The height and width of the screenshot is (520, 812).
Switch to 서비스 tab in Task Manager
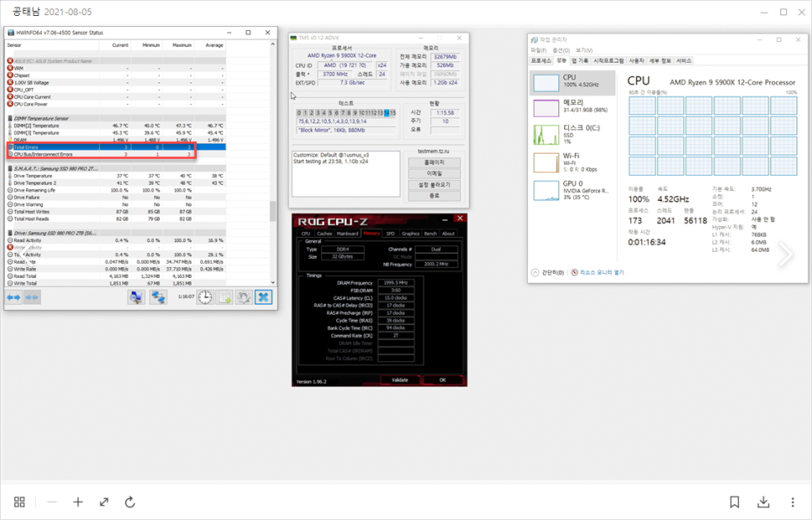pyautogui.click(x=683, y=60)
